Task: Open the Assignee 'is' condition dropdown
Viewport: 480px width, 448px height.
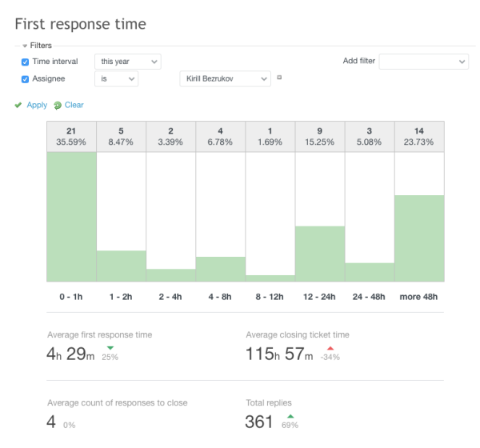Action: point(116,78)
